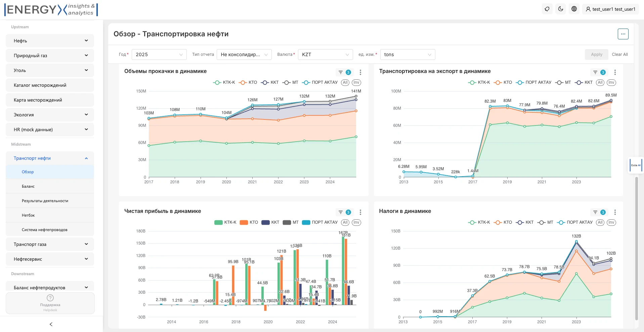Open the ед. изм. dropdown showing tons
Image resolution: width=644 pixels, height=332 pixels.
(x=407, y=54)
